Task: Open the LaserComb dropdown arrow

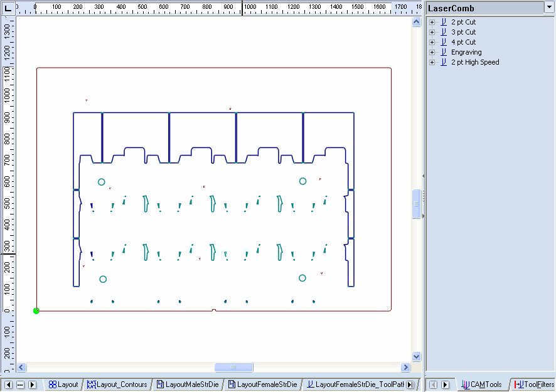Action: pos(549,8)
